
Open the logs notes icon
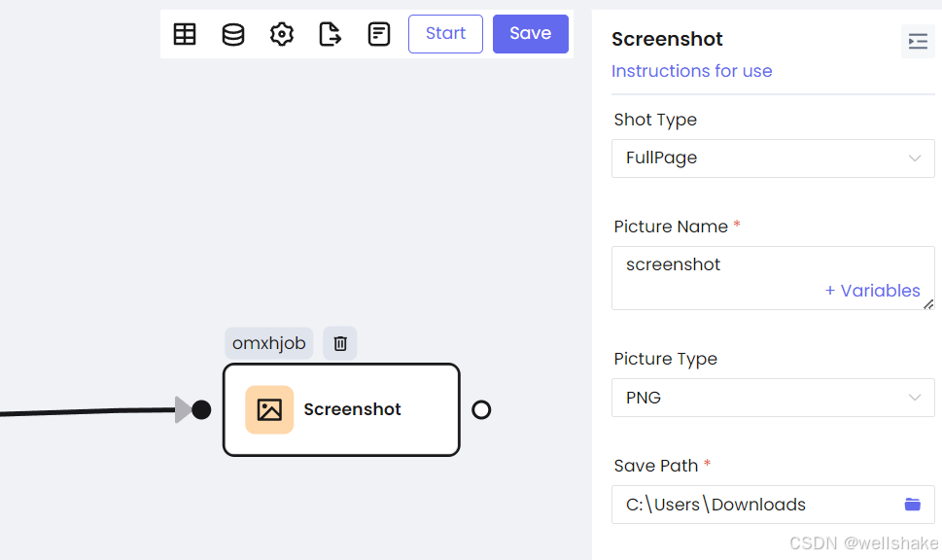coord(378,34)
